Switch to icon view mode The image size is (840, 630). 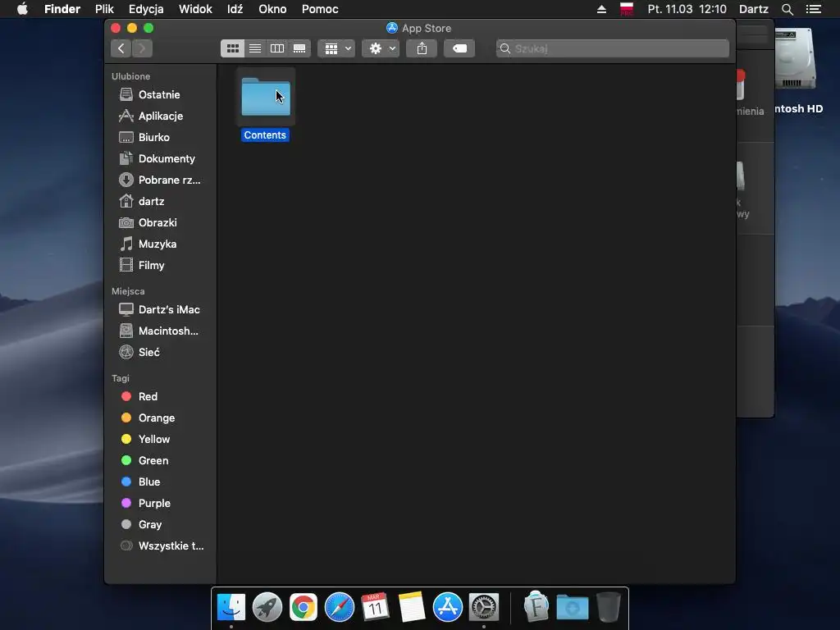click(x=232, y=48)
